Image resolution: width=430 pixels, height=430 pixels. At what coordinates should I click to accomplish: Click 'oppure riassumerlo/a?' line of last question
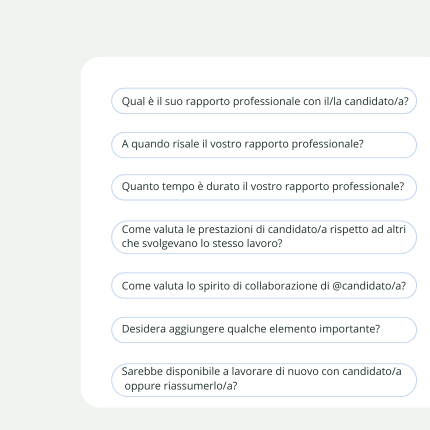click(x=181, y=386)
